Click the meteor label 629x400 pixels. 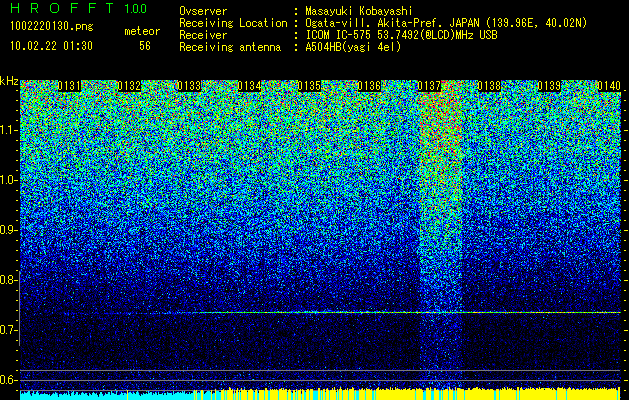point(142,31)
